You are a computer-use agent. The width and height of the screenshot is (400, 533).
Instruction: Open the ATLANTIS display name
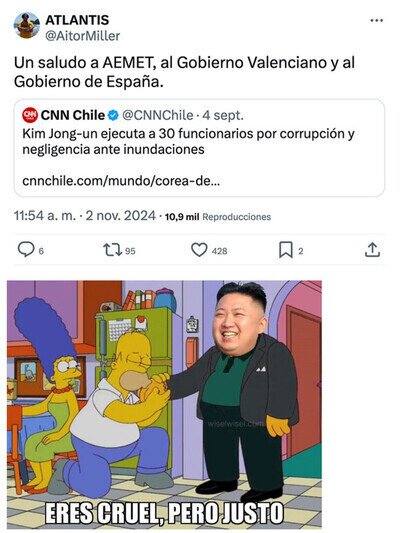(x=77, y=20)
